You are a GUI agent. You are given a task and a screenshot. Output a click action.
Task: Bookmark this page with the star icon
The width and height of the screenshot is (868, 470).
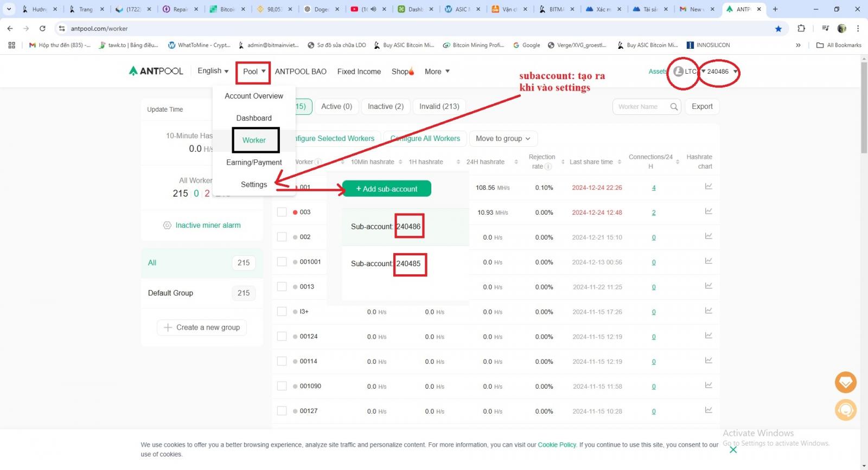(x=778, y=29)
